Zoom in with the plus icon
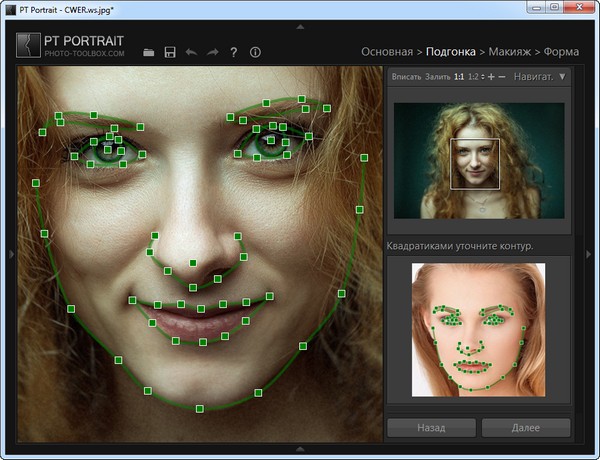The height and width of the screenshot is (460, 600). [x=490, y=76]
